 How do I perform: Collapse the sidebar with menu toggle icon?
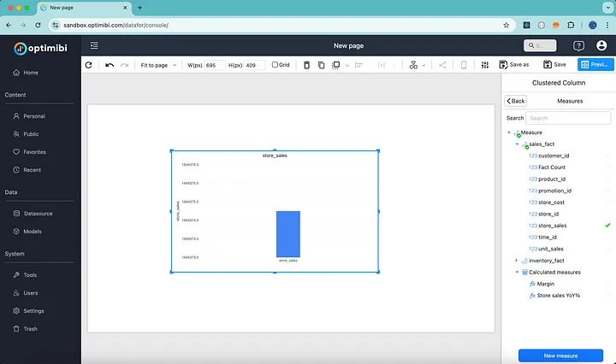tap(94, 45)
